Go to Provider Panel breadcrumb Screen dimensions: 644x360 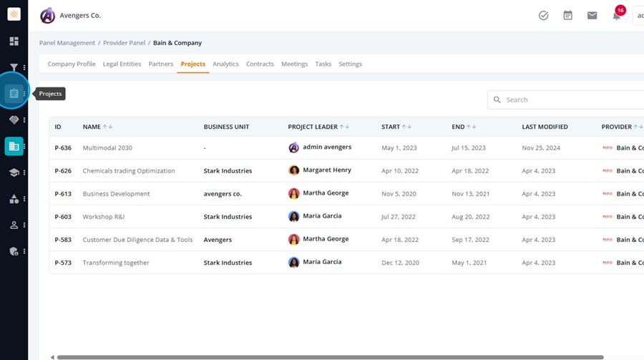point(124,43)
